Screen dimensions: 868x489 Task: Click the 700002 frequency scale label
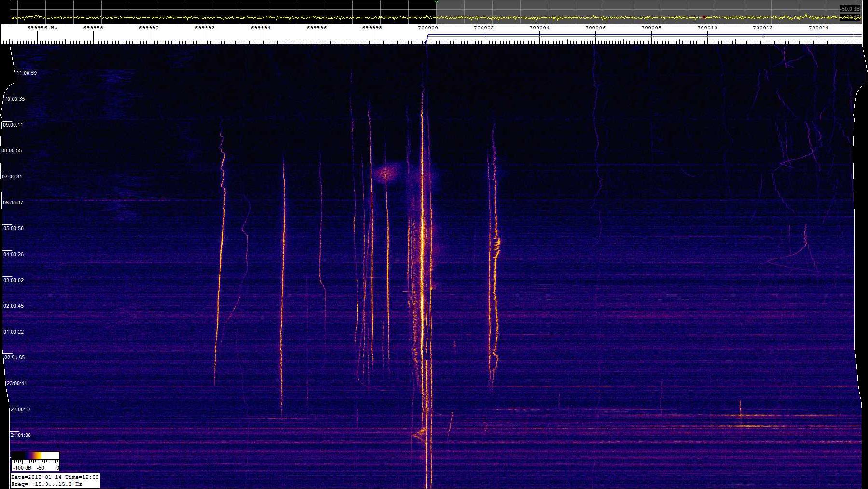(x=484, y=28)
